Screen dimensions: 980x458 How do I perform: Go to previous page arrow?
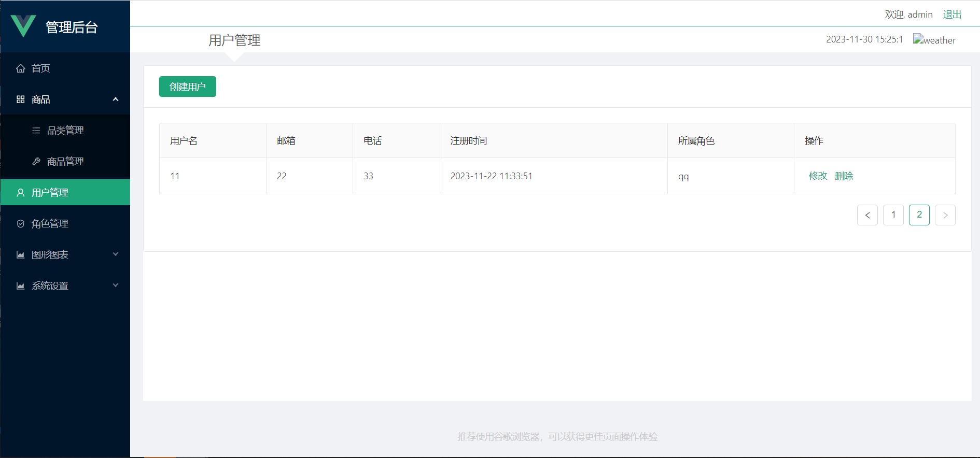867,215
